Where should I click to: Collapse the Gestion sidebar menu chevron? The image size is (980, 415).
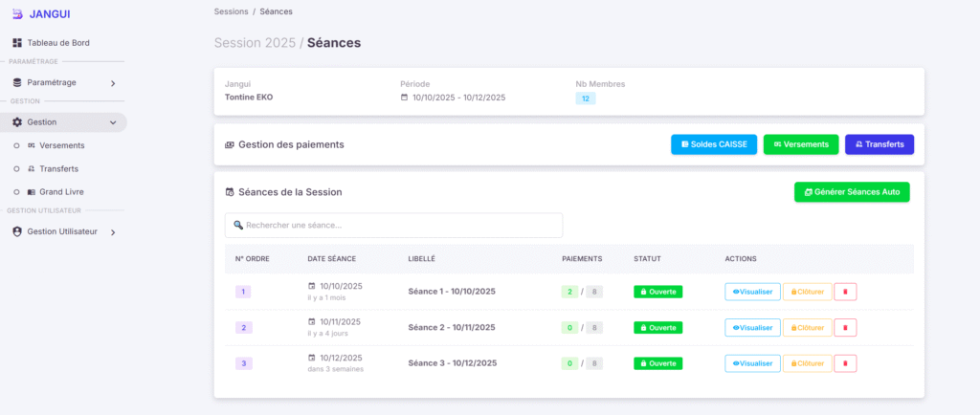pos(113,122)
